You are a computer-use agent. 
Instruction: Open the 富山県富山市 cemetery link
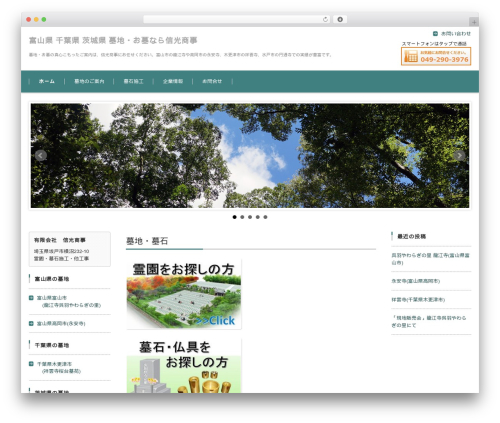(69, 301)
